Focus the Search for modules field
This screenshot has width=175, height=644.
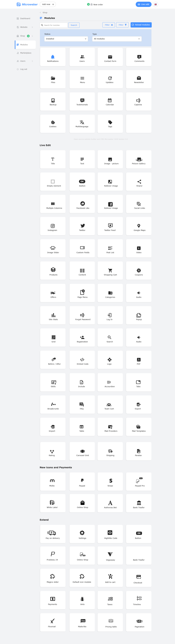[x=54, y=25]
